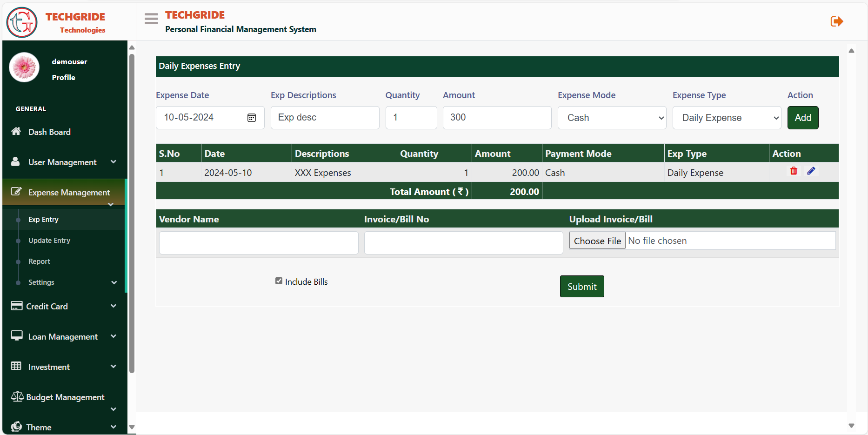The height and width of the screenshot is (435, 868).
Task: Uncheck the Include Bills checkbox
Action: (279, 281)
